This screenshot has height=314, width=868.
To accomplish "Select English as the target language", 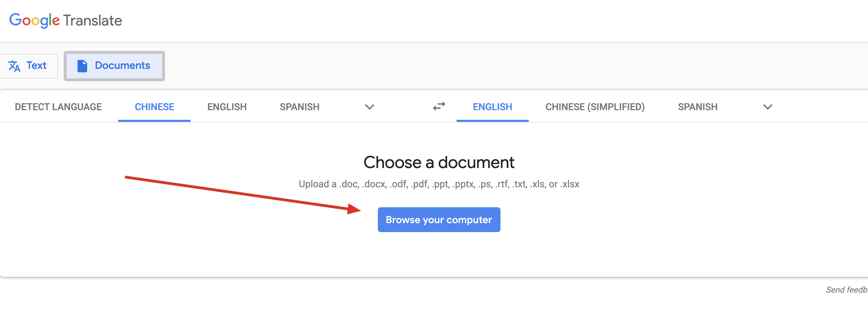I will [492, 107].
